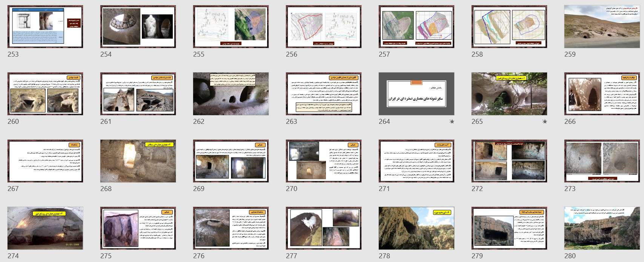Viewport: 644px width, 262px height.
Task: Select slide 254 with the cave opening photos
Action: (x=138, y=27)
